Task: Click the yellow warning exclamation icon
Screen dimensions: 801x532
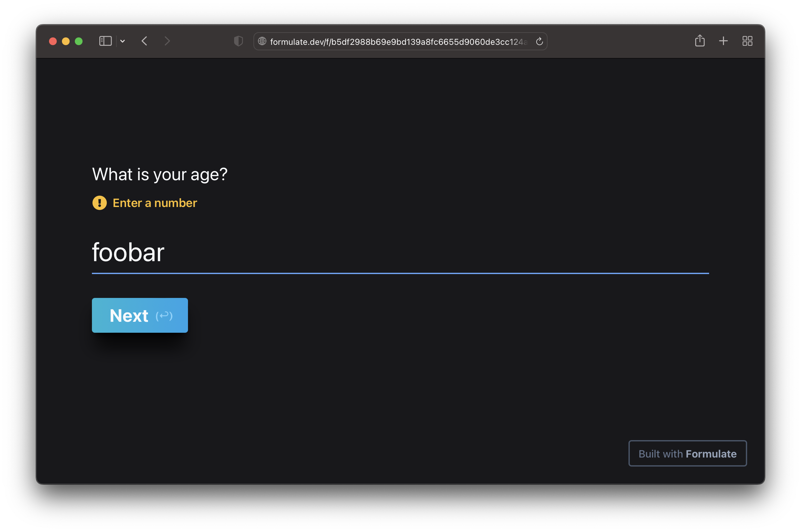Action: pos(99,203)
